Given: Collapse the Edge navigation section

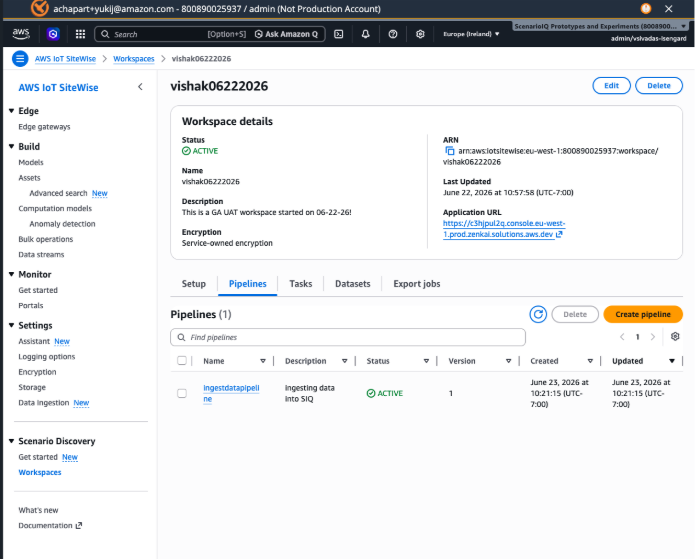Looking at the screenshot, I should point(12,111).
